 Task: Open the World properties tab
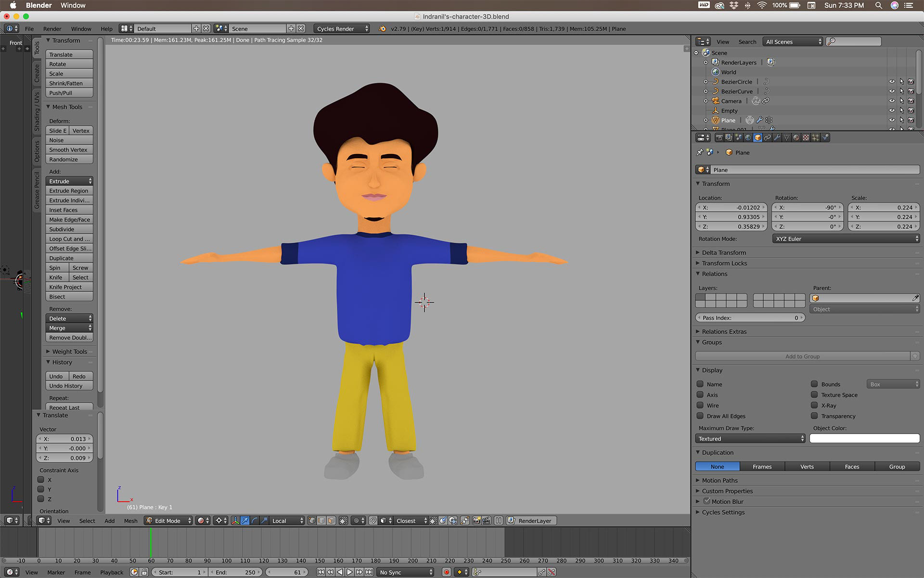pyautogui.click(x=748, y=137)
